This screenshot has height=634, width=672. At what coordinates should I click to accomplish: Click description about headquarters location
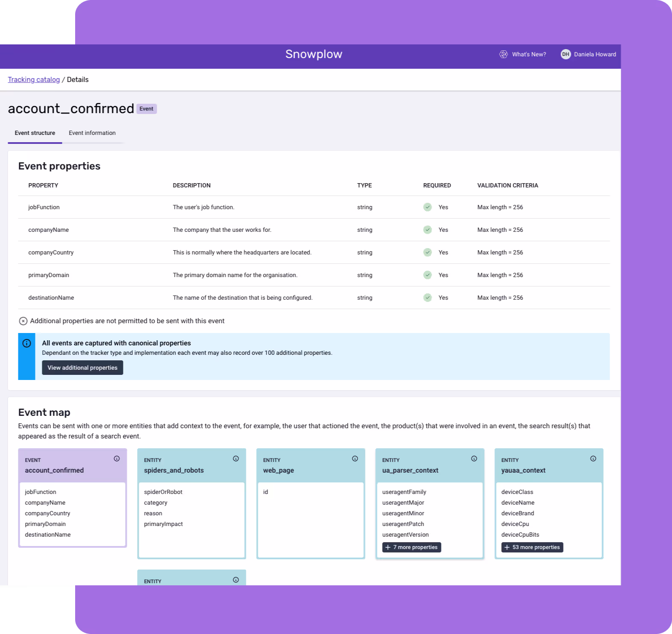(x=242, y=252)
